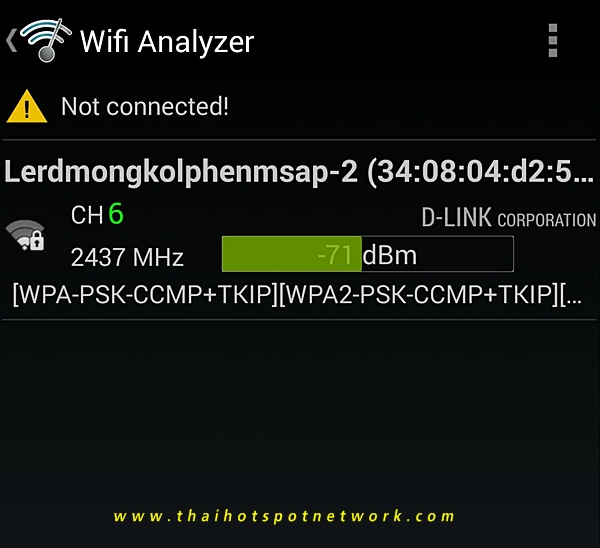Screen dimensions: 600x548
Task: Click the dBm unit label
Action: [x=389, y=255]
